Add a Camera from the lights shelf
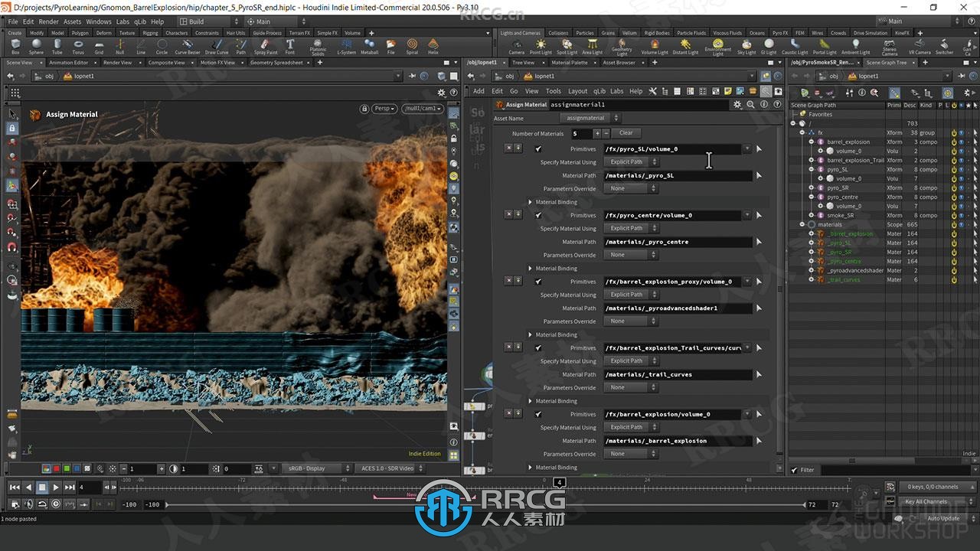This screenshot has height=551, width=980. (x=517, y=47)
